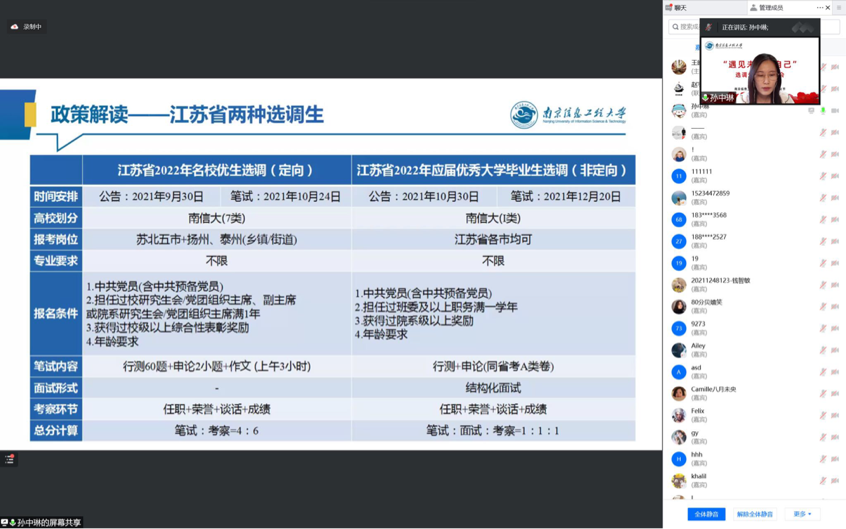846x529 pixels.
Task: Click camera icon for member 15234472859
Action: tap(835, 198)
